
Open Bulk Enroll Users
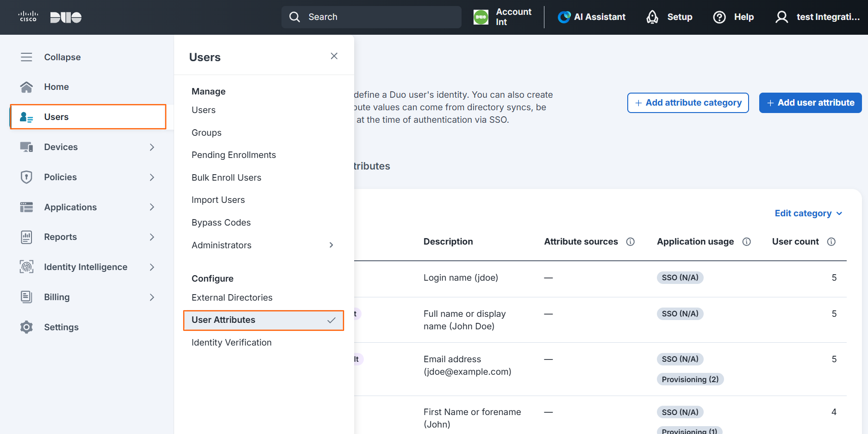[x=226, y=178]
